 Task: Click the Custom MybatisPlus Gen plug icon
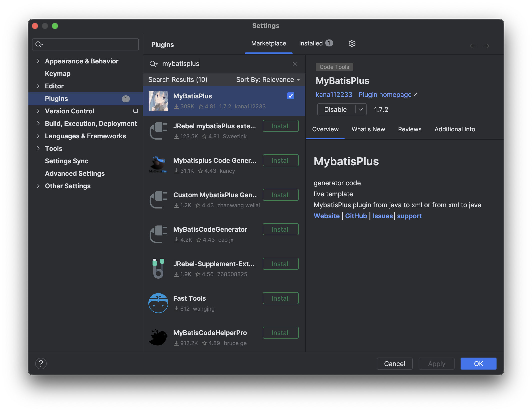pyautogui.click(x=158, y=200)
